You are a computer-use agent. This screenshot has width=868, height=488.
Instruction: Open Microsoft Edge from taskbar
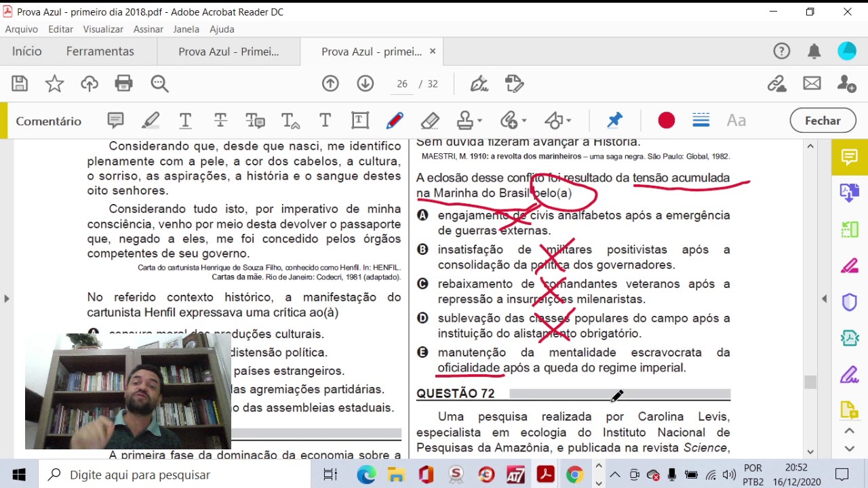pyautogui.click(x=366, y=474)
